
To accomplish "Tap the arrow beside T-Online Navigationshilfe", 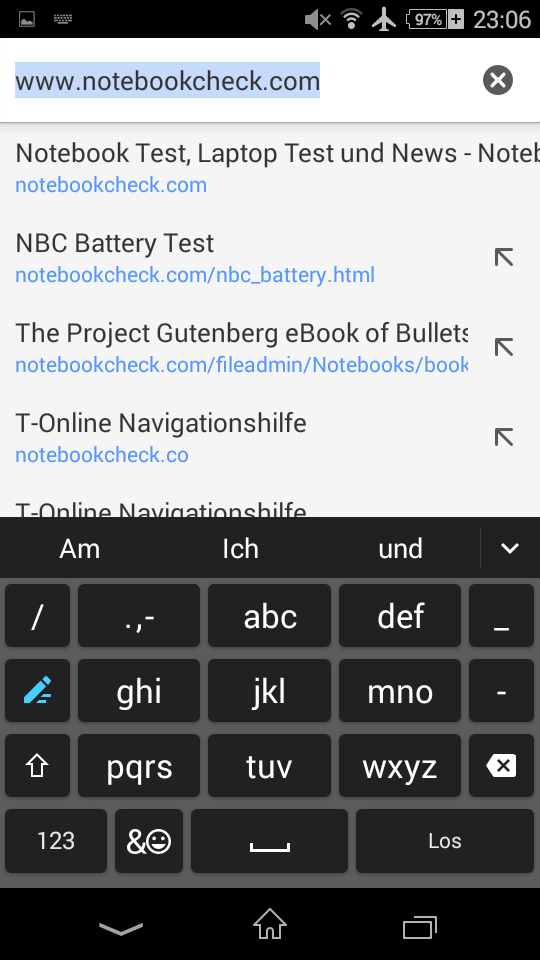I will (504, 438).
